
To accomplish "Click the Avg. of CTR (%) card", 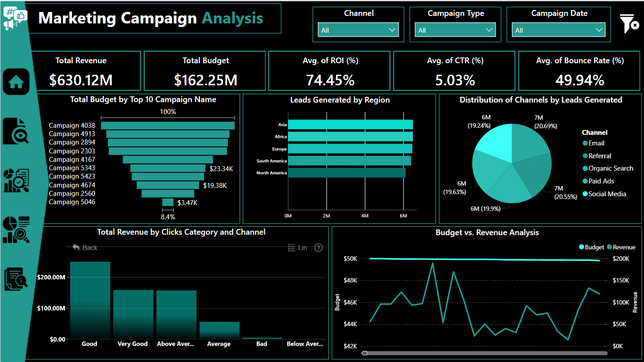I will pos(454,71).
